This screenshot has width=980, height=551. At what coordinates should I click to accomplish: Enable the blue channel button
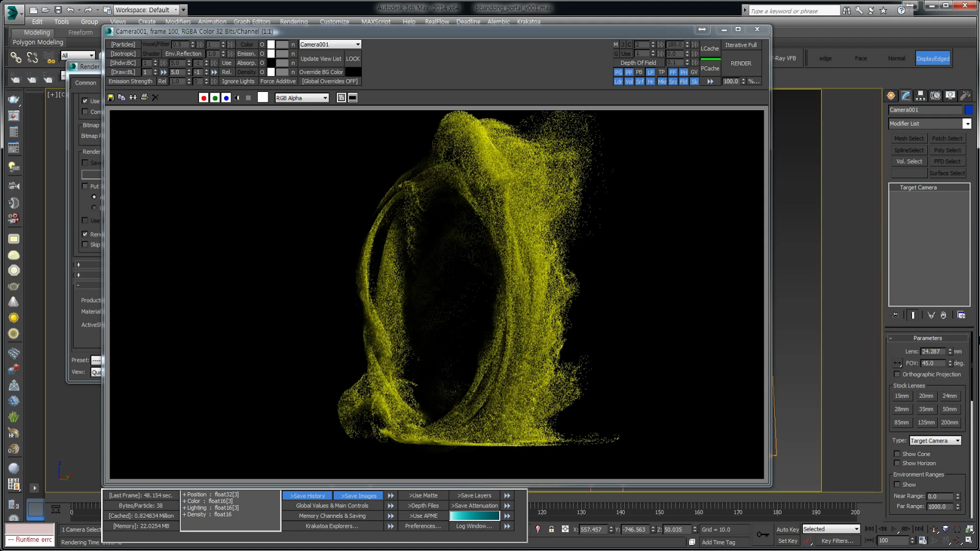(226, 98)
